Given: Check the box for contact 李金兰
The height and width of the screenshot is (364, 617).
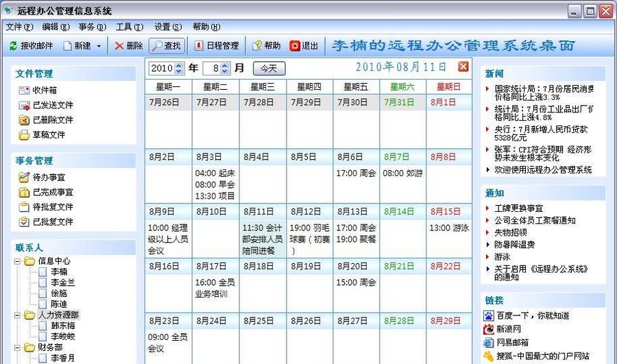Looking at the screenshot, I should (43, 282).
